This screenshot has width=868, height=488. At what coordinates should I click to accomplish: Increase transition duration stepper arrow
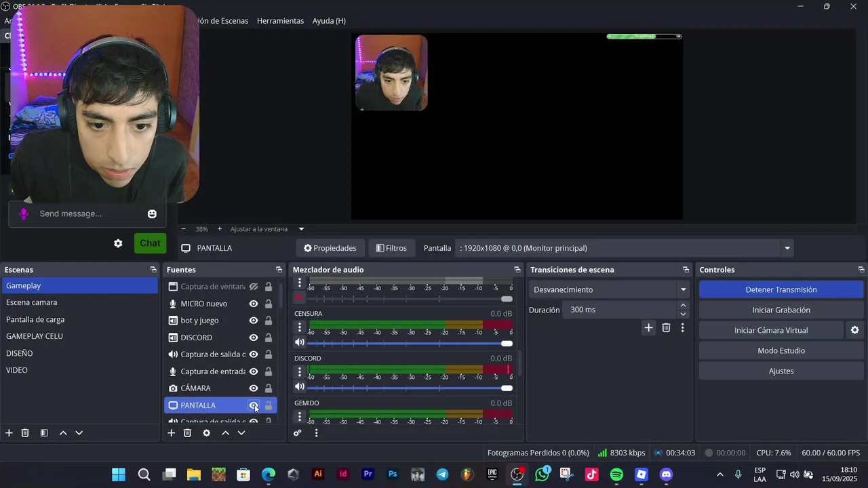(x=683, y=306)
